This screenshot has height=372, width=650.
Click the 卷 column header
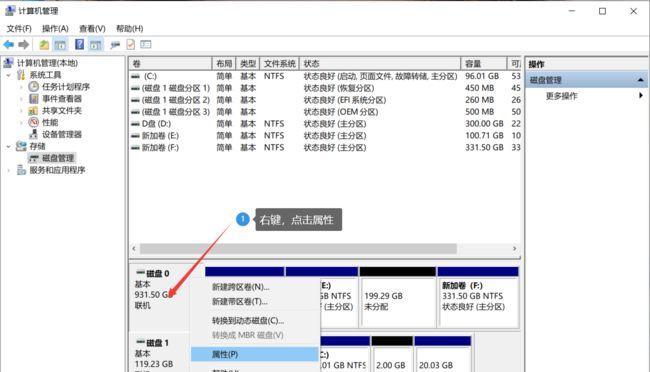coord(170,63)
